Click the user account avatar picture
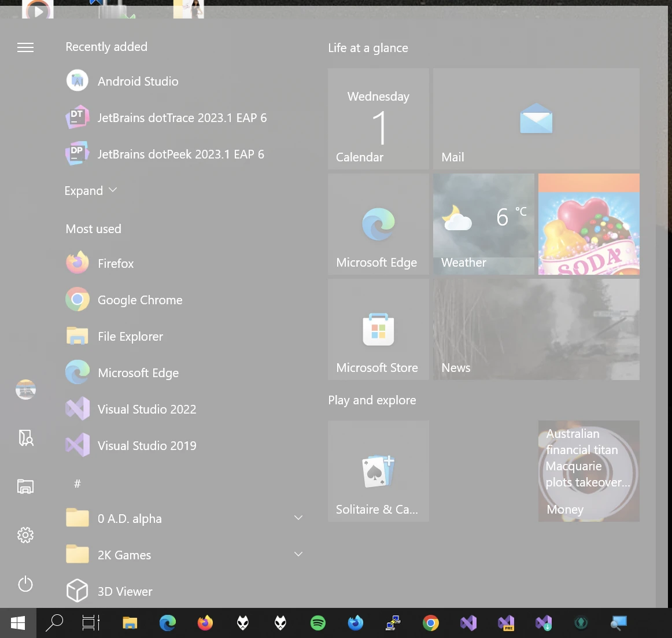672x638 pixels. (x=25, y=389)
